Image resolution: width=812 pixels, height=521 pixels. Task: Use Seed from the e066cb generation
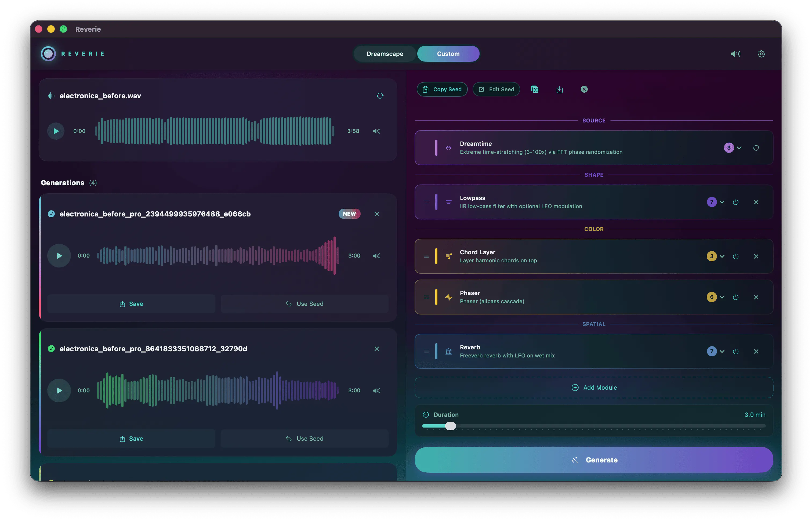pyautogui.click(x=305, y=303)
